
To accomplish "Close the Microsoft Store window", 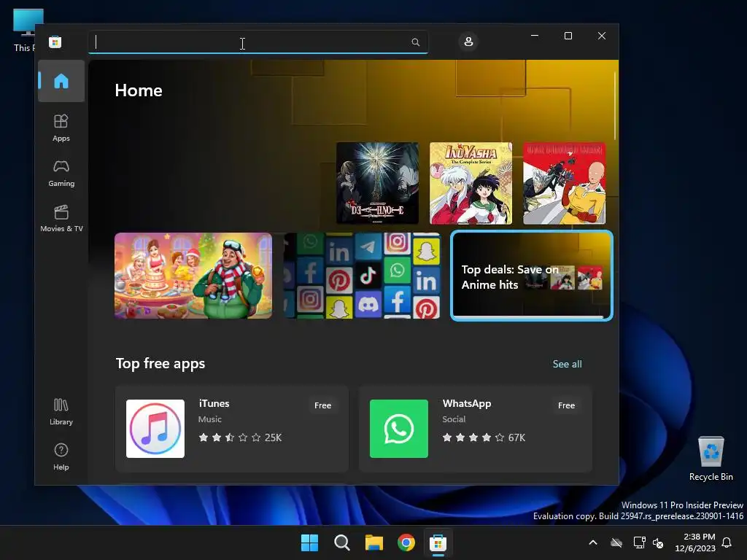I will [x=602, y=36].
